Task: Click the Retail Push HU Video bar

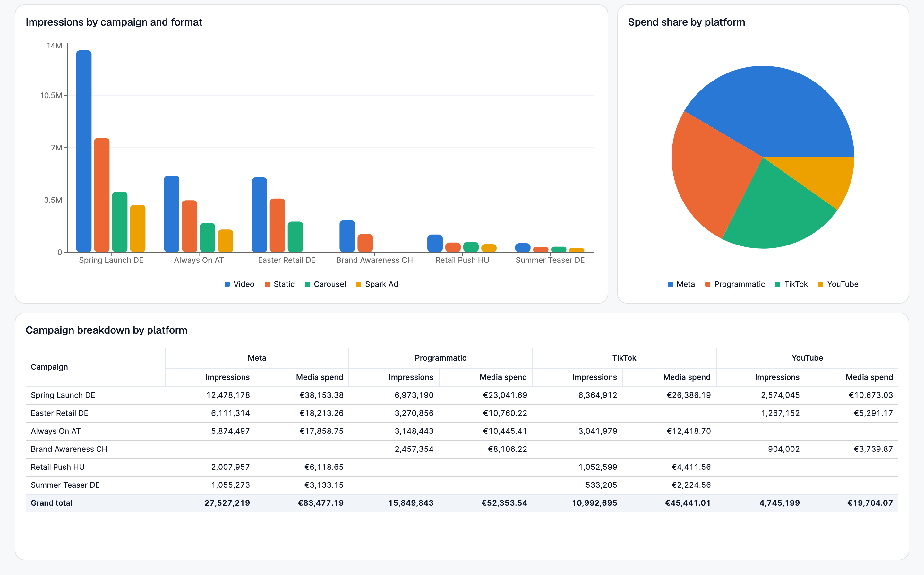Action: (x=435, y=243)
